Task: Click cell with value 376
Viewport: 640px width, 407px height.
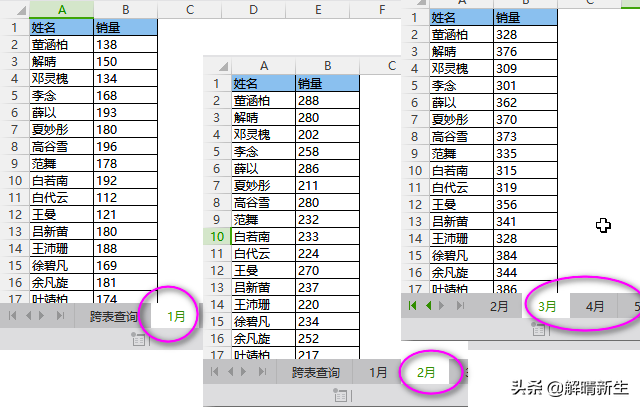Action: coord(526,51)
